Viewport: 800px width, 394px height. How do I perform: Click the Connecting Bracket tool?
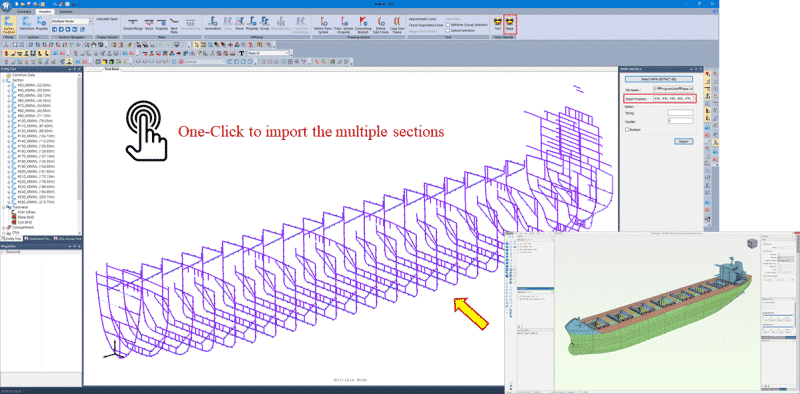click(x=363, y=24)
